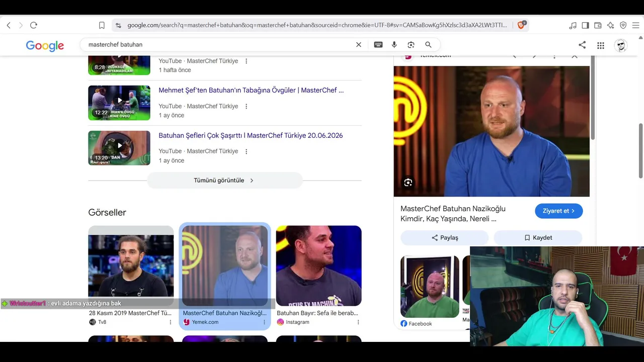Open 'Batuhan Şefleri Çok Şaşırttı' video link
Screen dimensions: 644x362
point(251,136)
